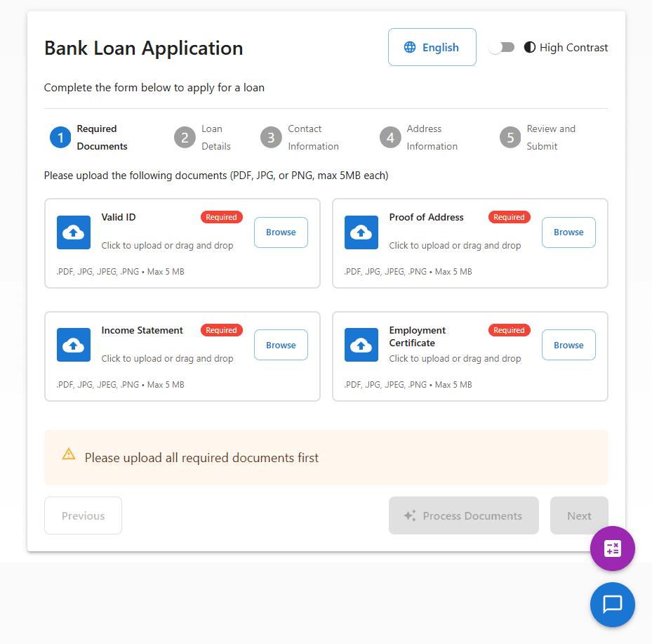652x644 pixels.
Task: Click the warning triangle in the alert banner
Action: (x=68, y=454)
